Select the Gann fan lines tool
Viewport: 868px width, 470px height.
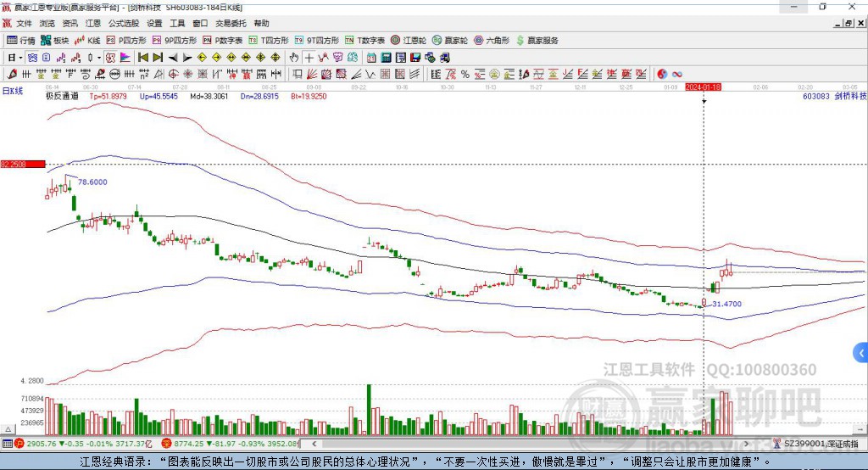click(312, 75)
